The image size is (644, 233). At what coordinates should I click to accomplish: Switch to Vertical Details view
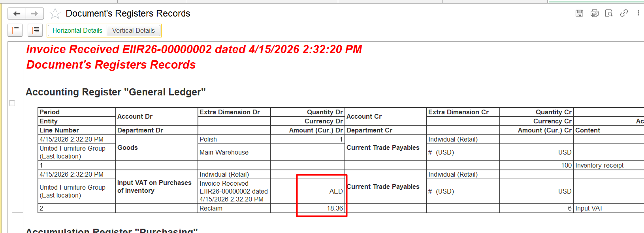point(133,30)
